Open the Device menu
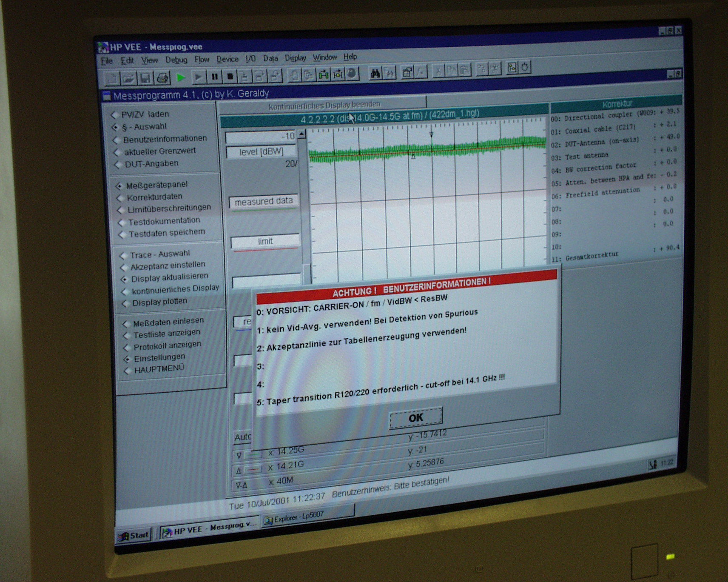 (x=227, y=59)
